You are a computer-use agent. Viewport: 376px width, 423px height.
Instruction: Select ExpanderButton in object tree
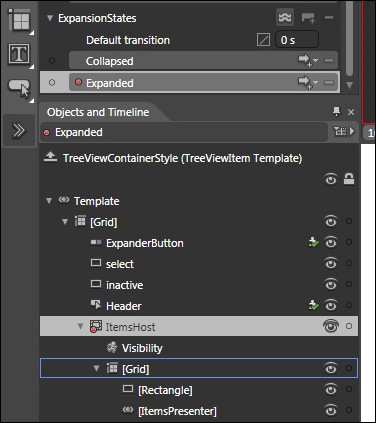click(x=145, y=243)
